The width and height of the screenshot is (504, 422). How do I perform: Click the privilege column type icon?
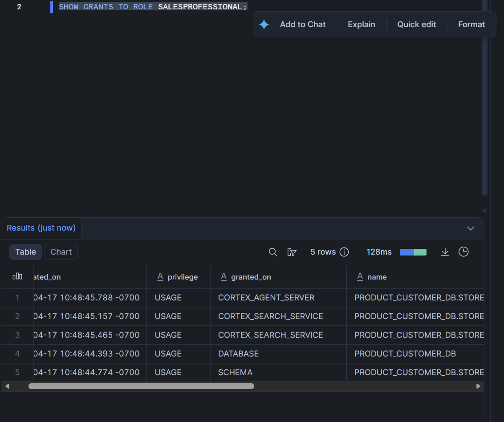click(x=160, y=277)
